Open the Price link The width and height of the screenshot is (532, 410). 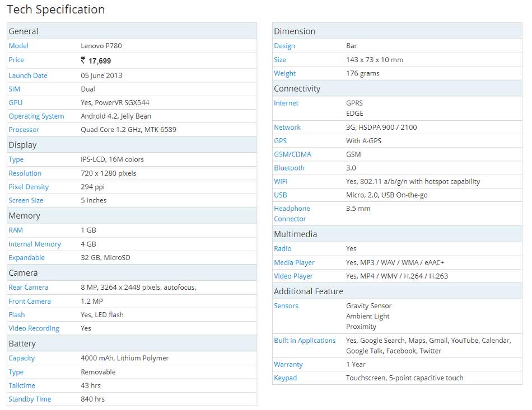[x=16, y=60]
